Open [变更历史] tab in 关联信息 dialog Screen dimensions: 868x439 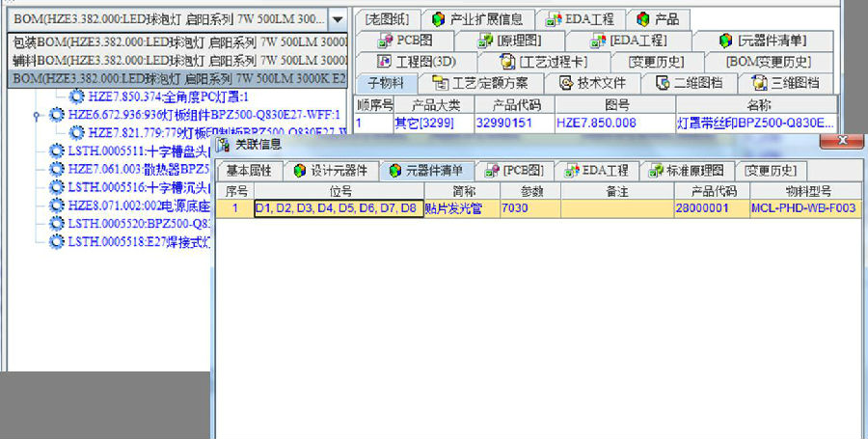point(770,171)
